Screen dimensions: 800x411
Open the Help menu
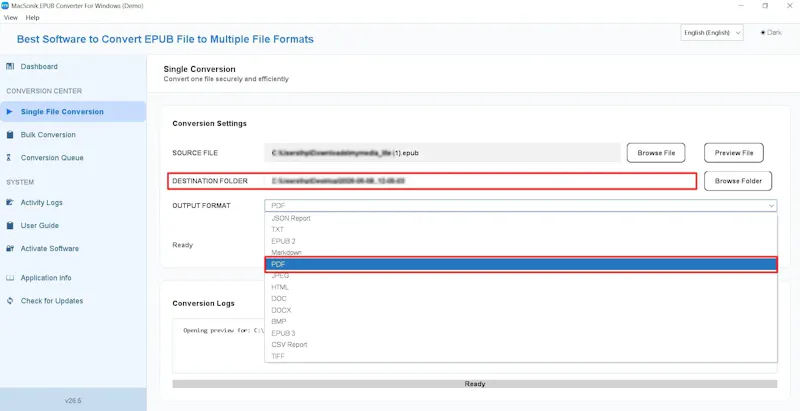(32, 17)
